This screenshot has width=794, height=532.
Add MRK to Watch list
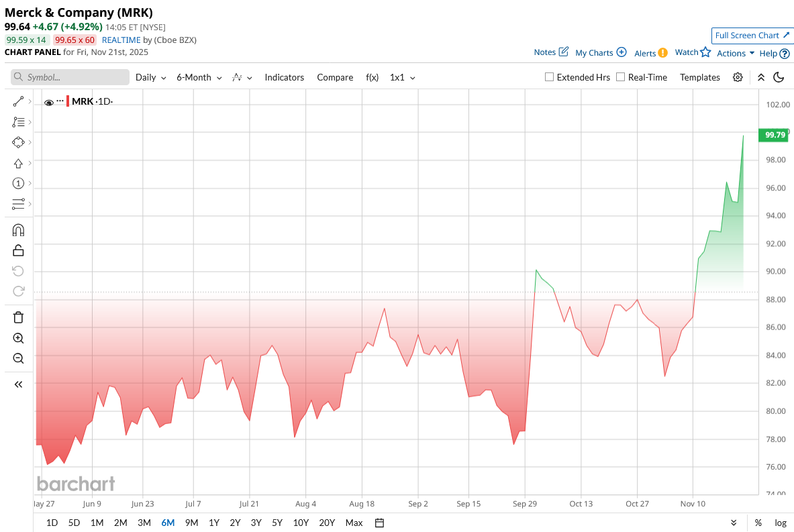(693, 52)
